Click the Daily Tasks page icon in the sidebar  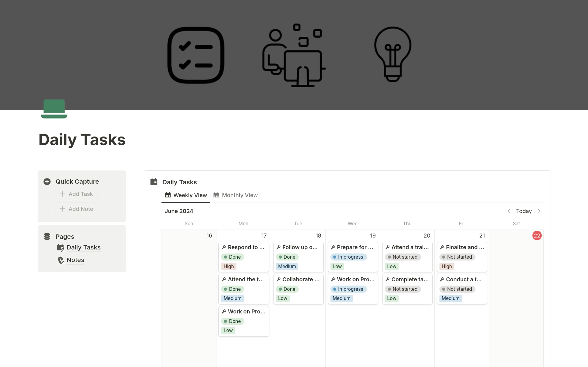tap(60, 247)
